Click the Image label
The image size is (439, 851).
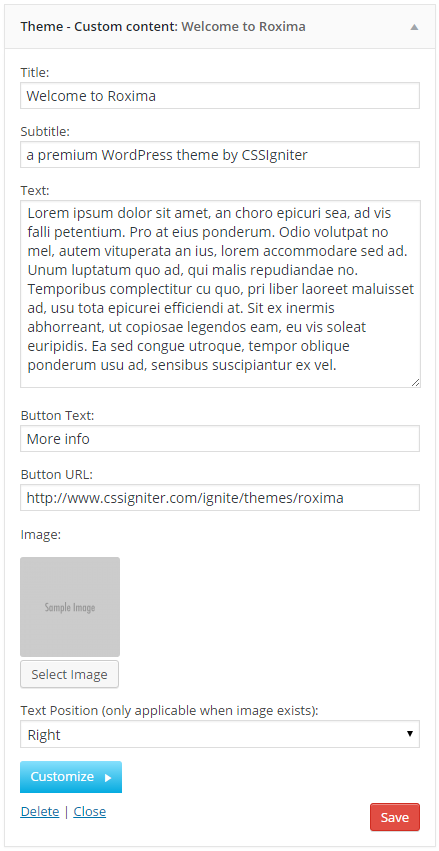coord(41,535)
